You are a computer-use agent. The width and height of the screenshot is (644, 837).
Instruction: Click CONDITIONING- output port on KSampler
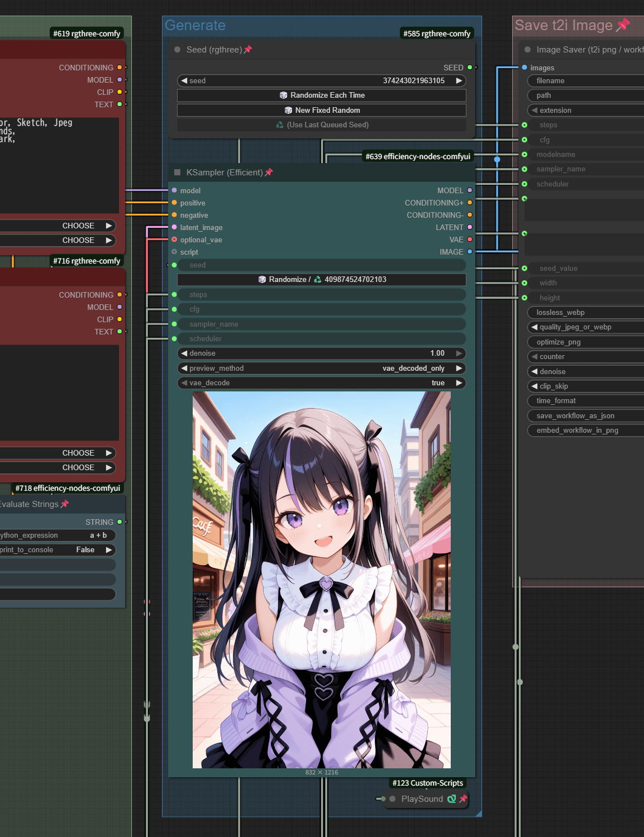coord(470,215)
